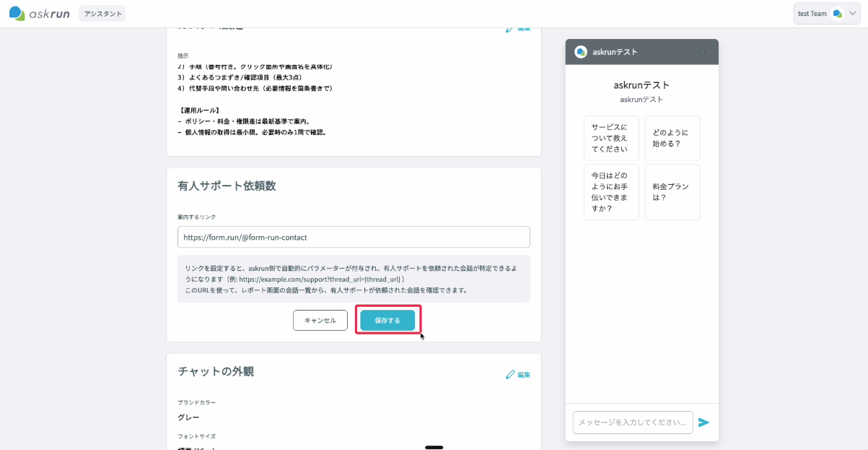This screenshot has width=868, height=450.
Task: Click the paper-plane send icon in chat
Action: (703, 423)
